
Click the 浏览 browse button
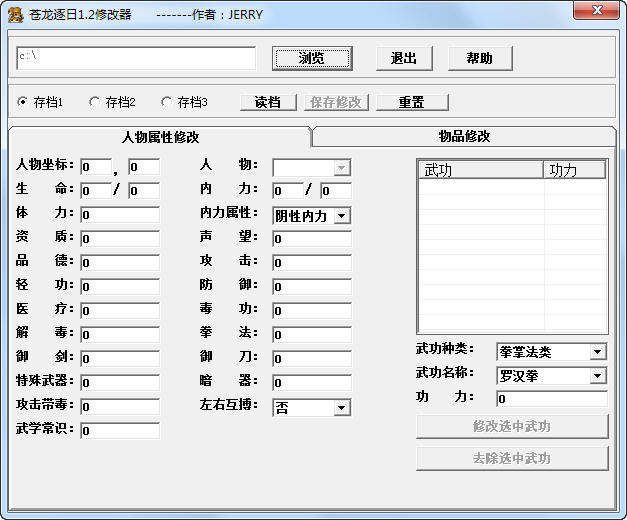(312, 58)
